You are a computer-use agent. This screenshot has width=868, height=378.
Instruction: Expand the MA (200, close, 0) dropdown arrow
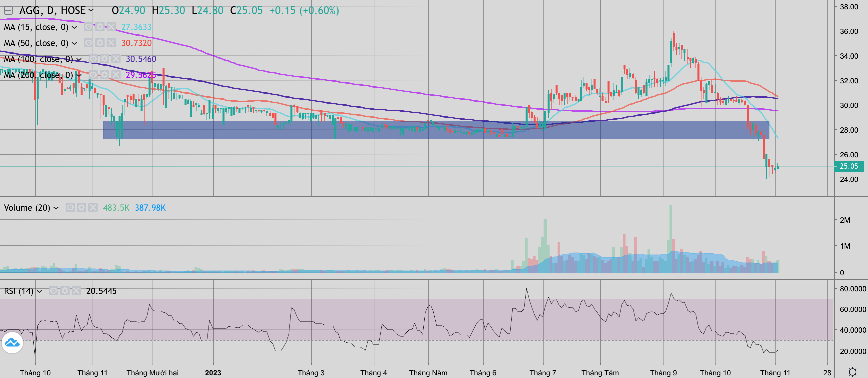point(79,75)
